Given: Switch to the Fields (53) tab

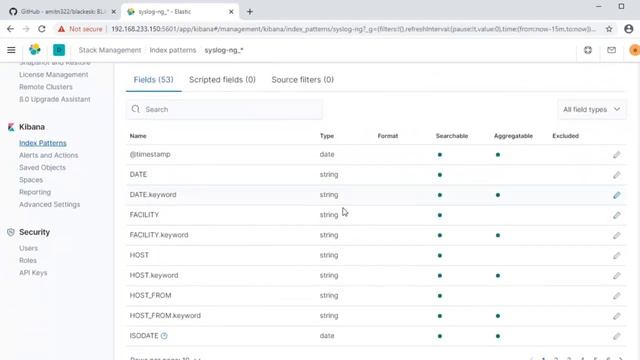Looking at the screenshot, I should [153, 80].
